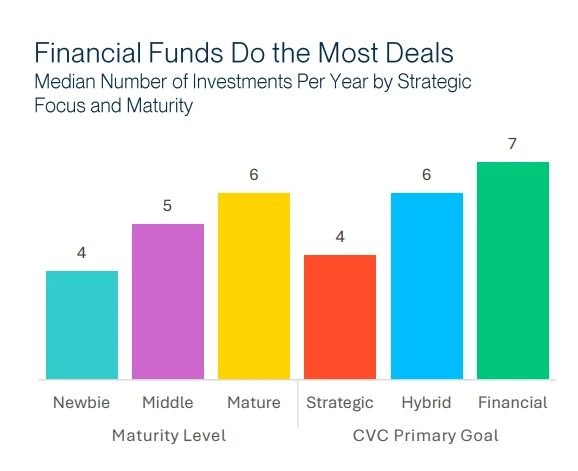Click the Financial axis label
Image resolution: width=578 pixels, height=471 pixels.
513,402
